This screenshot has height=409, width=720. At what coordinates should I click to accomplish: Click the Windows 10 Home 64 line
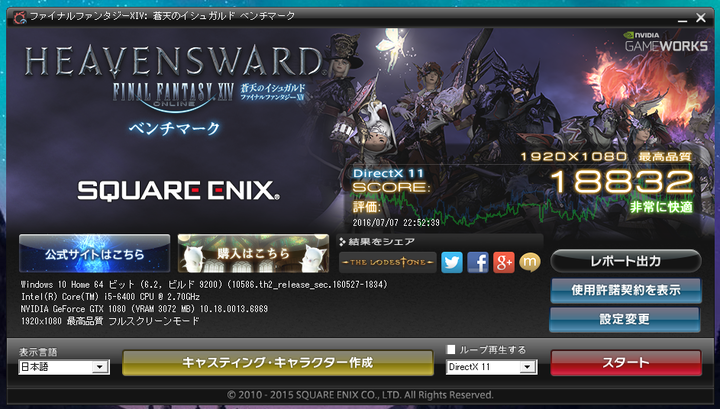(x=204, y=285)
